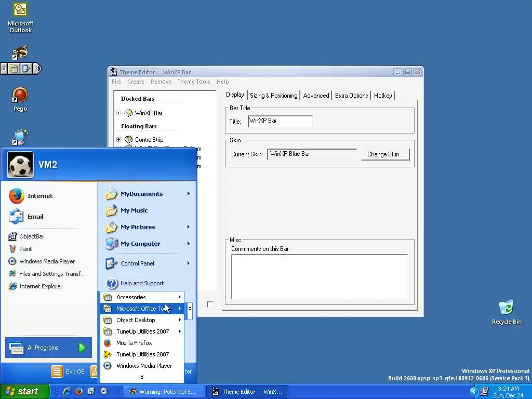The height and width of the screenshot is (399, 532).
Task: Click All Programs button
Action: pyautogui.click(x=48, y=348)
